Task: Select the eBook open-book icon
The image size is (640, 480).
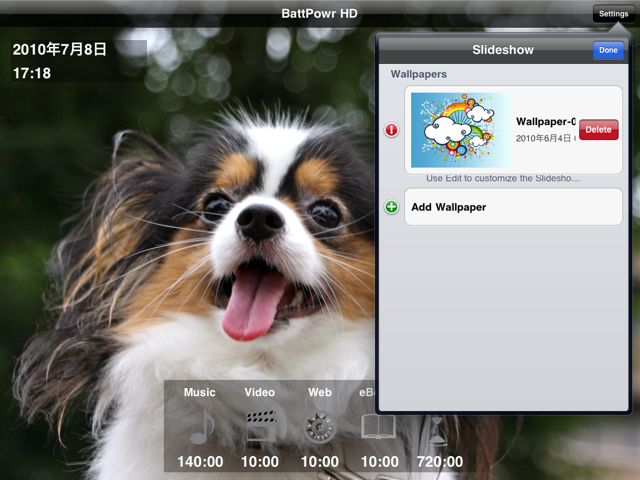Action: (378, 427)
